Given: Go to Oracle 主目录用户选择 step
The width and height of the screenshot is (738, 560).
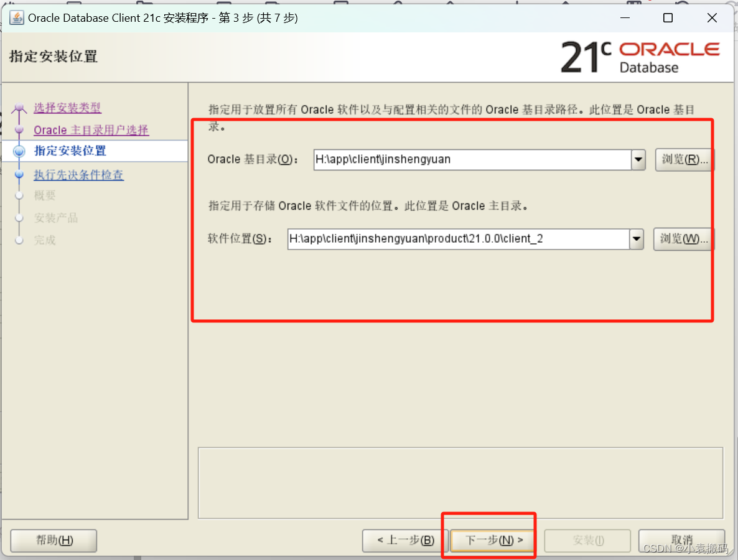Looking at the screenshot, I should click(91, 130).
